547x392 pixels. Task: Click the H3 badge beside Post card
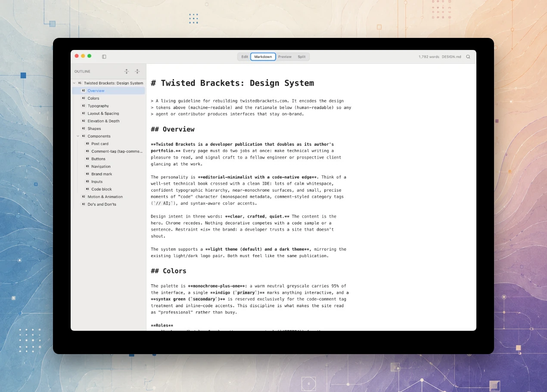coord(87,143)
